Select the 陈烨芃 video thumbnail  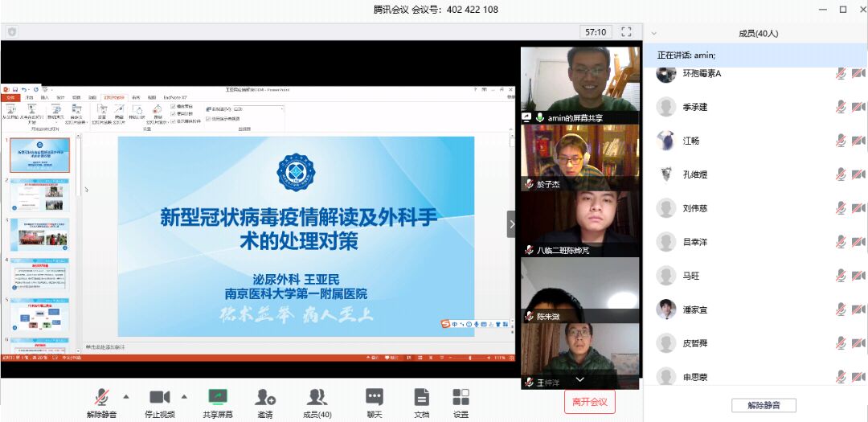(579, 223)
